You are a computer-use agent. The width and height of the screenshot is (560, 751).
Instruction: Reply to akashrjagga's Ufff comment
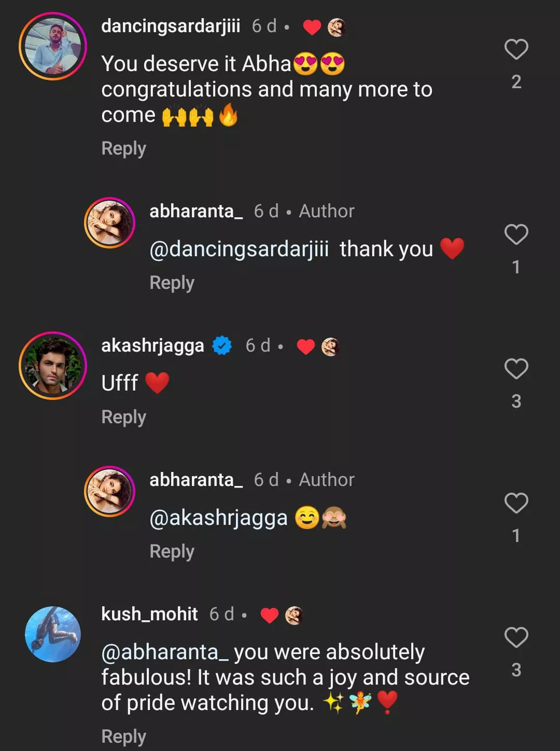[123, 418]
